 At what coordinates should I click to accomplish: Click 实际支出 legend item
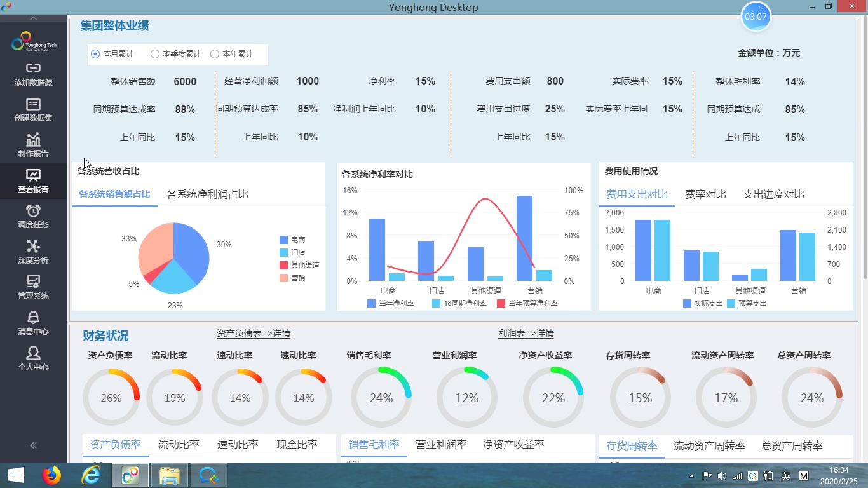[x=703, y=304]
